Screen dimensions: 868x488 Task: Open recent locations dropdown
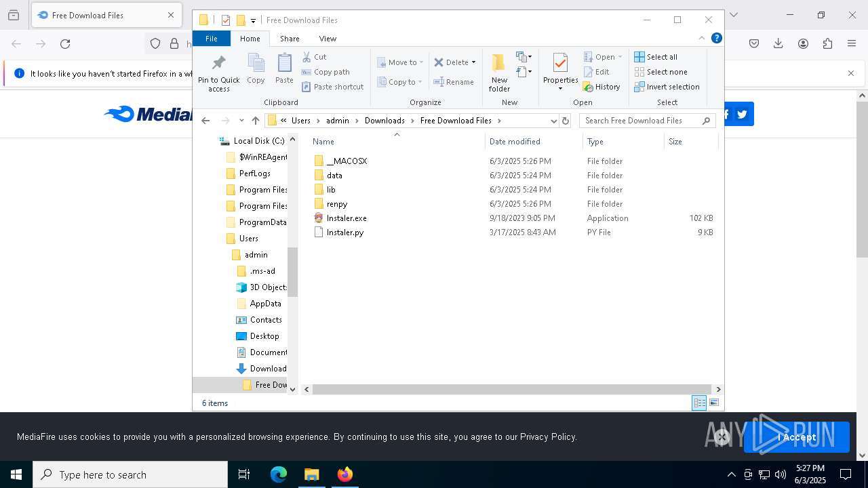pyautogui.click(x=241, y=121)
